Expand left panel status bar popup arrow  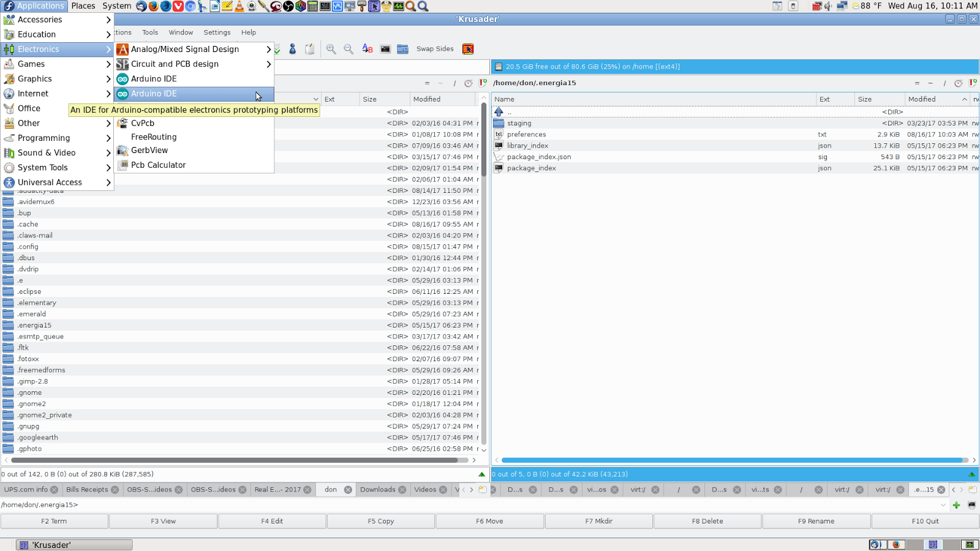click(481, 474)
